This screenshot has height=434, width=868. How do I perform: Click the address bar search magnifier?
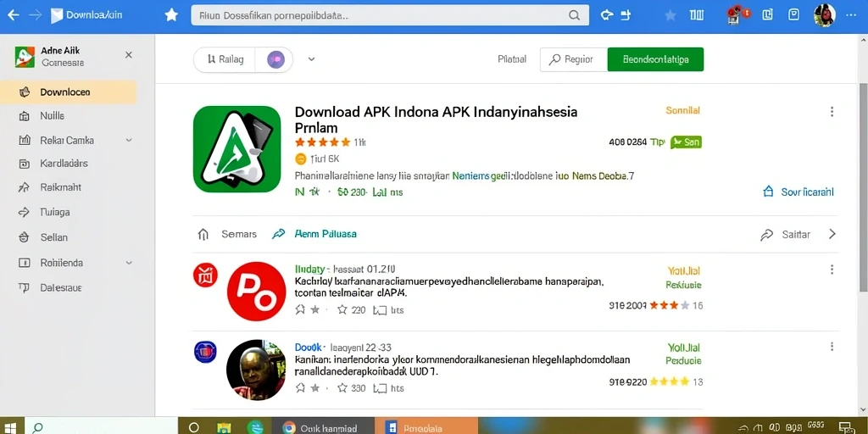coord(575,15)
